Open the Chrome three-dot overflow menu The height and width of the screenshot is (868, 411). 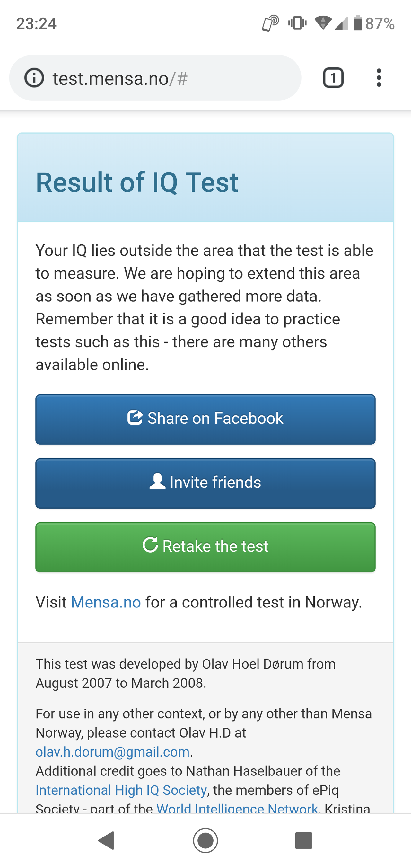pyautogui.click(x=379, y=78)
